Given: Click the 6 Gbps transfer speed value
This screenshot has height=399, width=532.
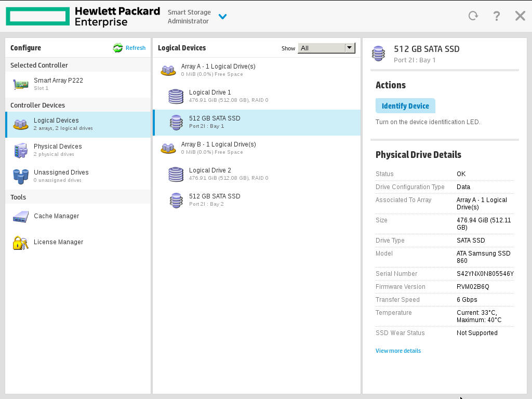Looking at the screenshot, I should (467, 300).
